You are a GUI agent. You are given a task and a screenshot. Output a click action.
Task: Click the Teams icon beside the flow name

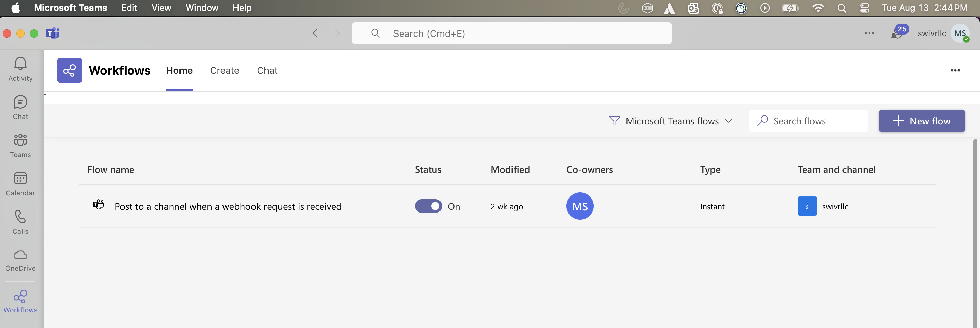(x=98, y=205)
